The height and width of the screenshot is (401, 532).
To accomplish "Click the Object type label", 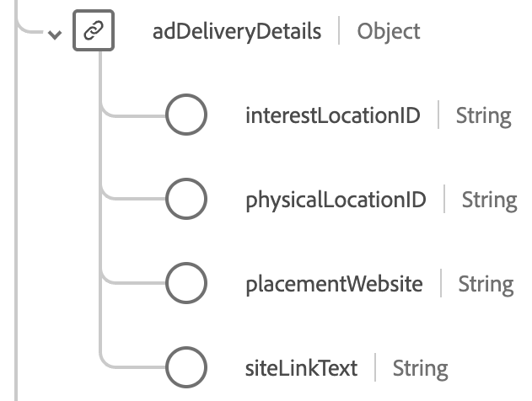I will [x=389, y=32].
